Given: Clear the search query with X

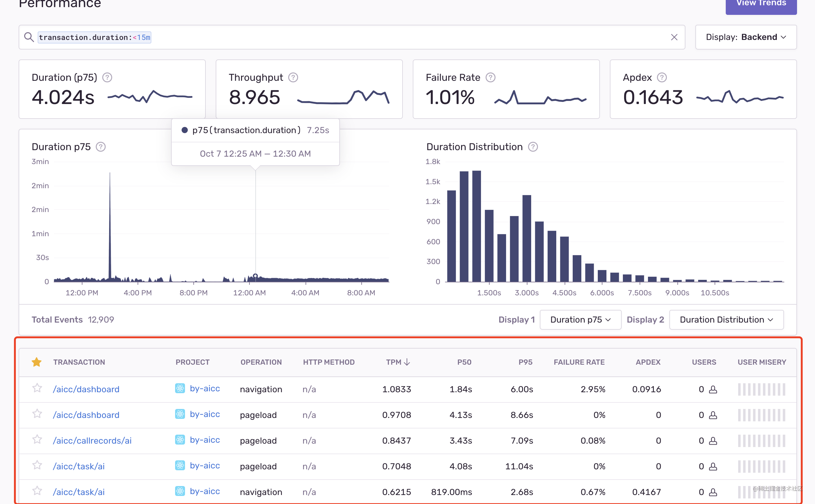Looking at the screenshot, I should 674,37.
